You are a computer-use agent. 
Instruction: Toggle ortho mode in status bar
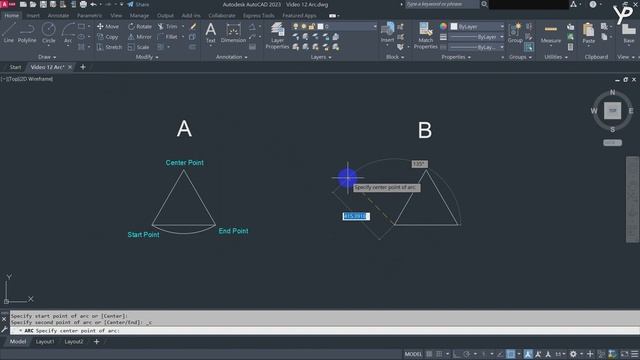[456, 354]
